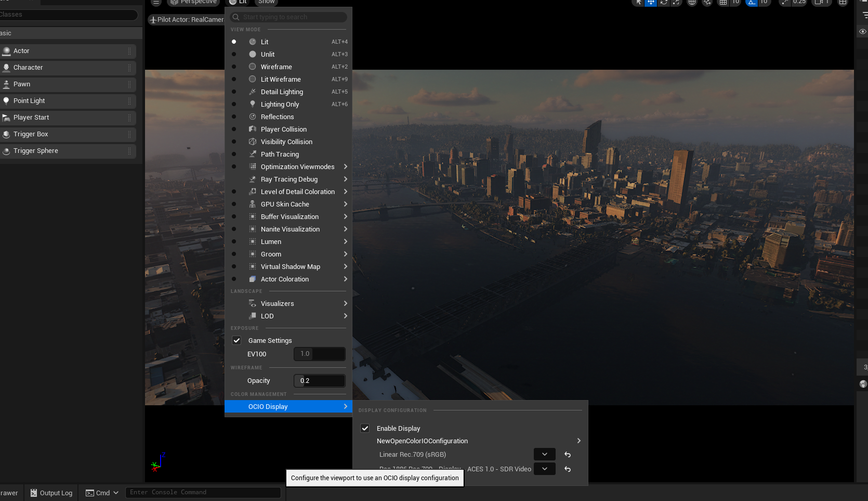Toggle rotation angle snapping icon
868x501 pixels.
[x=752, y=2]
